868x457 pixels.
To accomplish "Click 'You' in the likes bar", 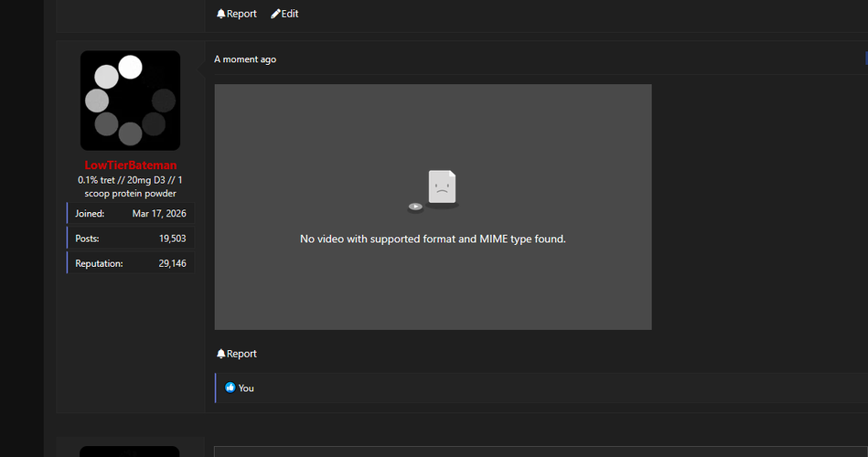I will tap(246, 388).
